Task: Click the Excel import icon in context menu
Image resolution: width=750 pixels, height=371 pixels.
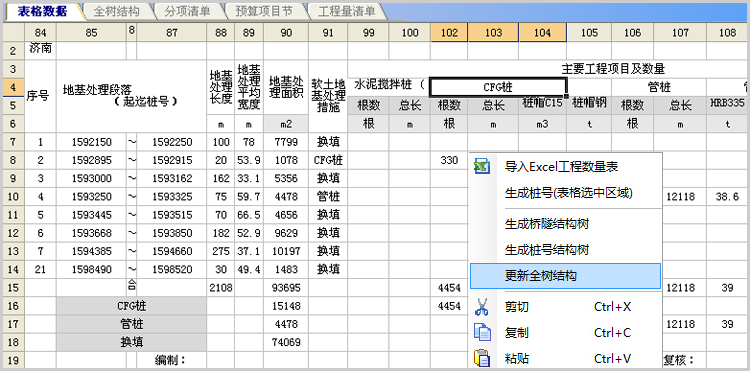Action: pos(482,166)
